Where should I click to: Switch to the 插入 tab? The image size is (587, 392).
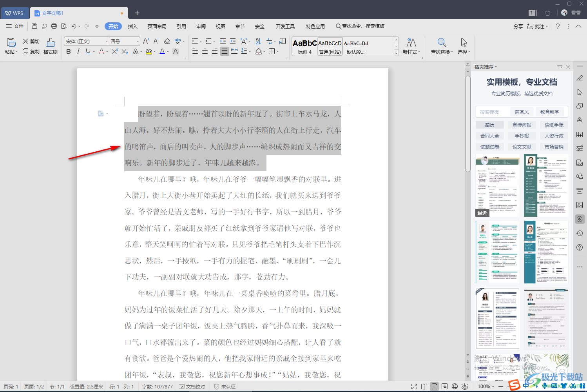133,26
